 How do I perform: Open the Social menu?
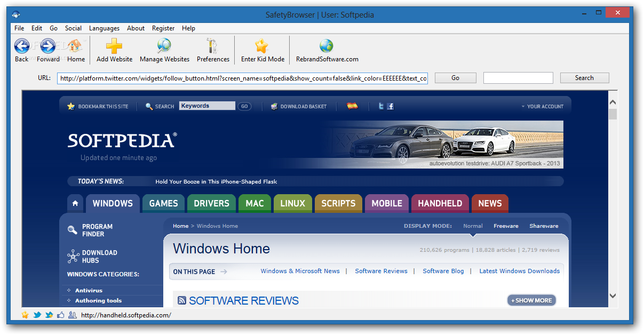(x=74, y=28)
